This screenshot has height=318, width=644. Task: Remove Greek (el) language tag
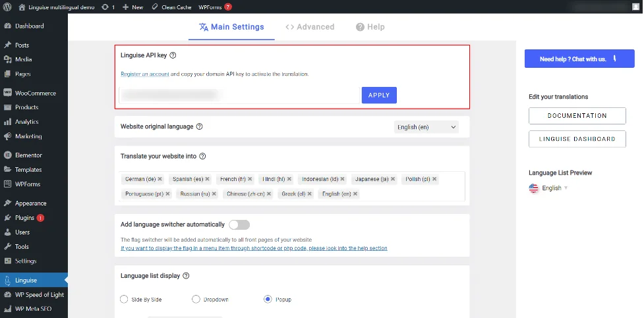(x=309, y=194)
